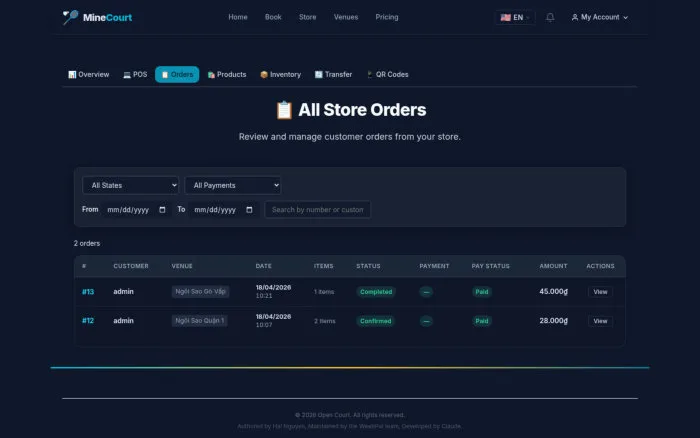This screenshot has width=700, height=438.
Task: Open the My Account menu
Action: tap(600, 17)
